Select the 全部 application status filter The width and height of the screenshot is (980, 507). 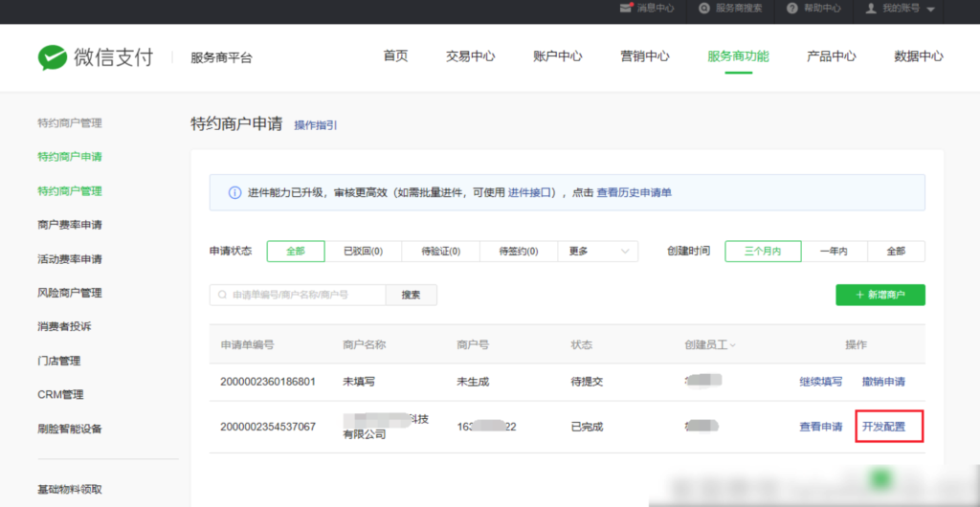tap(295, 252)
